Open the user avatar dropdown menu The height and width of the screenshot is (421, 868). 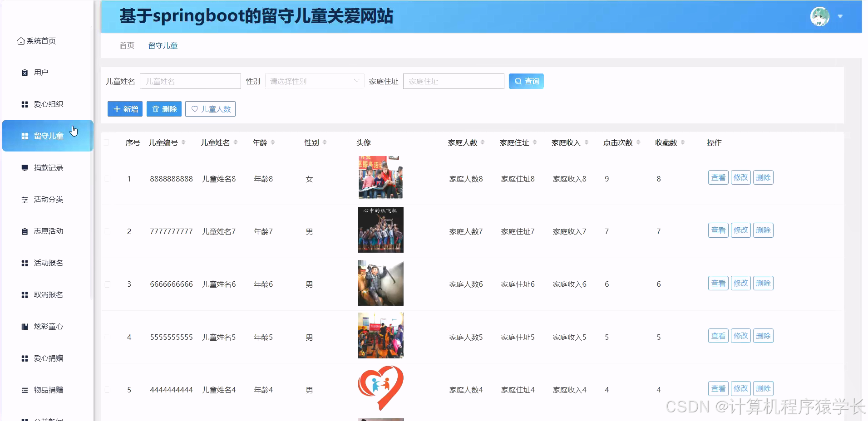tap(840, 16)
